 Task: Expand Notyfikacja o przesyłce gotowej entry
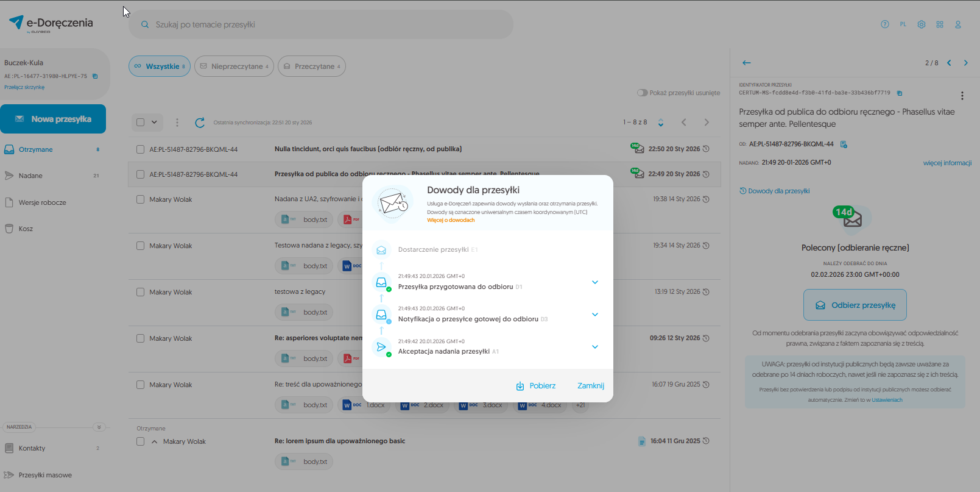point(594,315)
